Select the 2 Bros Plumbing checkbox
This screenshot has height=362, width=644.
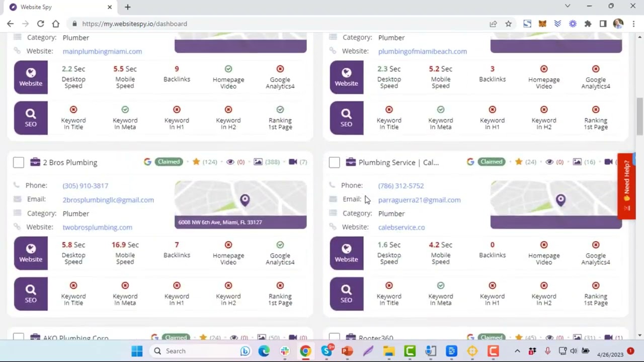pos(19,162)
